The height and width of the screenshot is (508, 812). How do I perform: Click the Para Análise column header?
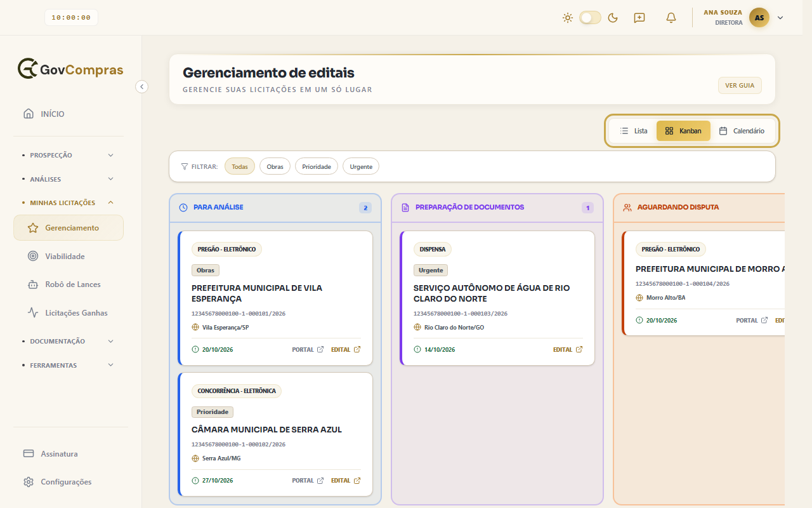tap(275, 208)
